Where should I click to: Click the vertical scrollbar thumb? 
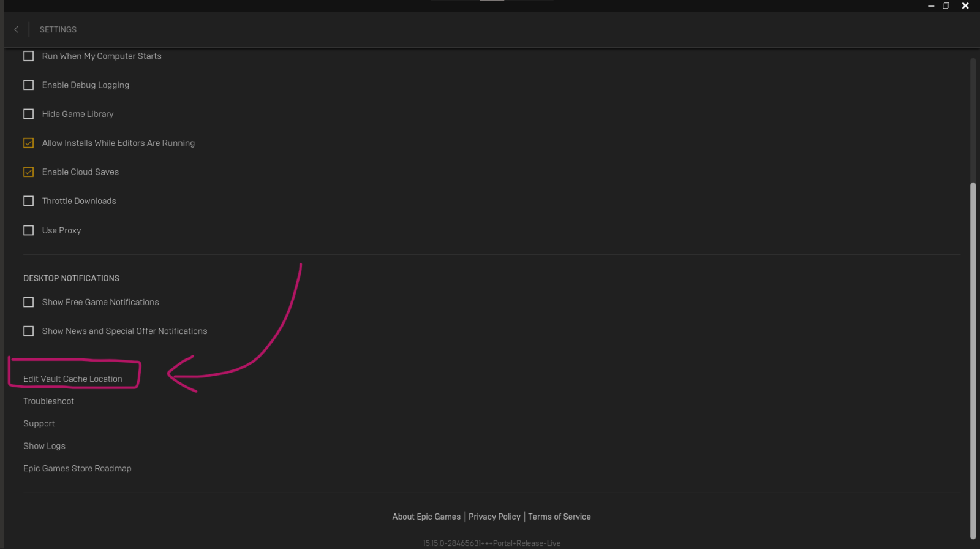973,360
